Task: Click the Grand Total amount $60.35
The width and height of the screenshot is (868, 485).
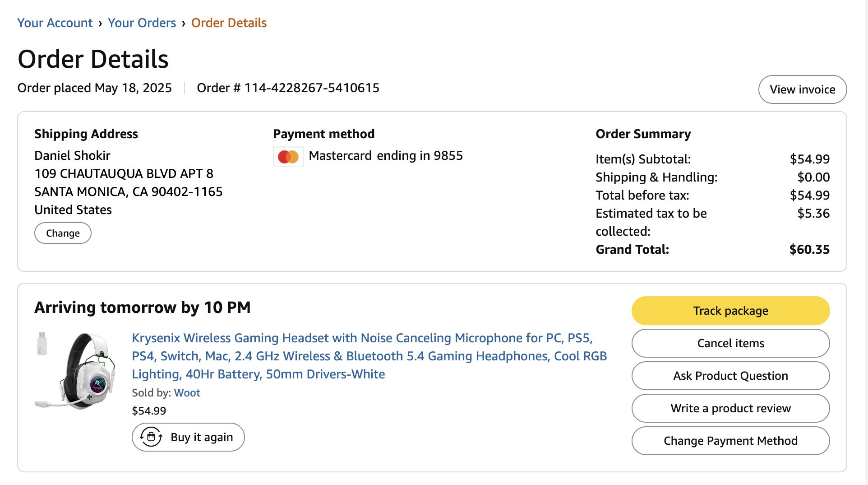Action: click(809, 249)
